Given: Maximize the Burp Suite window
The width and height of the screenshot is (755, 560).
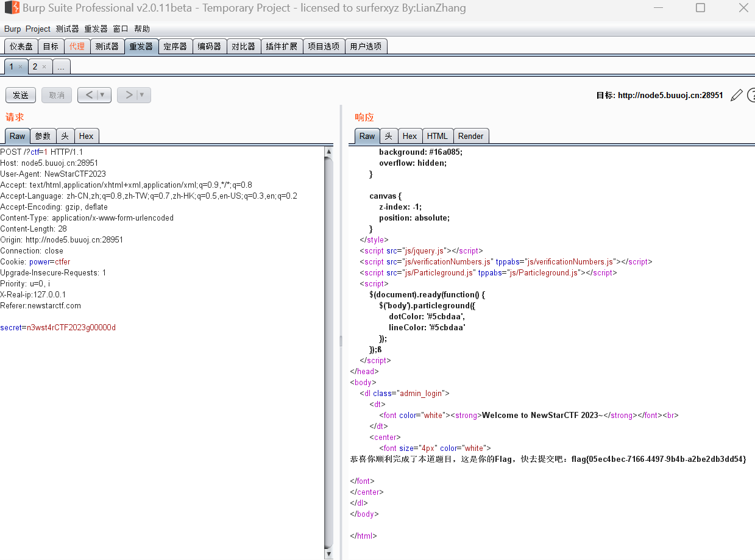Looking at the screenshot, I should click(700, 8).
